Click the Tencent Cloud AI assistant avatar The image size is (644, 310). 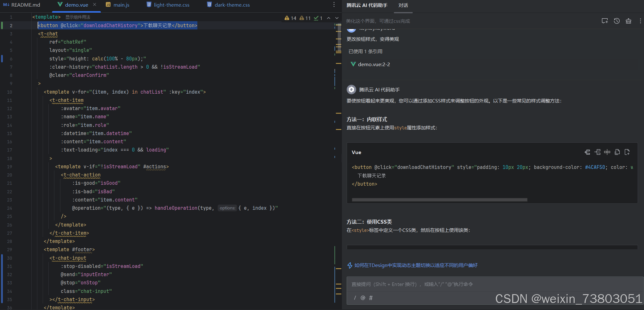(x=351, y=90)
